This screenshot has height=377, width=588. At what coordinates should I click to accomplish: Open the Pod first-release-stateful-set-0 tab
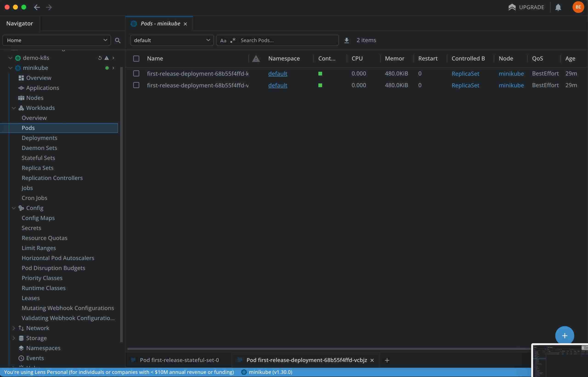(179, 360)
